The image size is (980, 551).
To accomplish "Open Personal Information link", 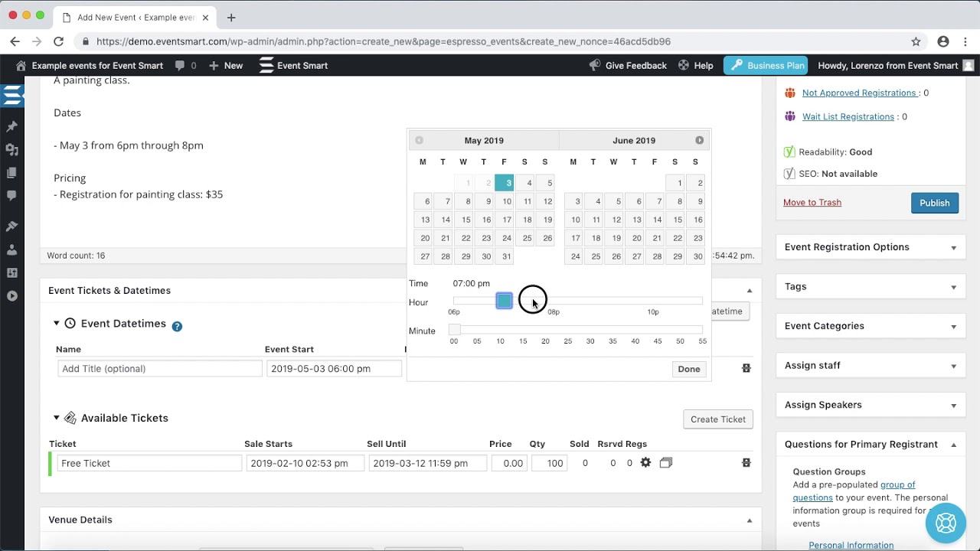I will pos(851,545).
